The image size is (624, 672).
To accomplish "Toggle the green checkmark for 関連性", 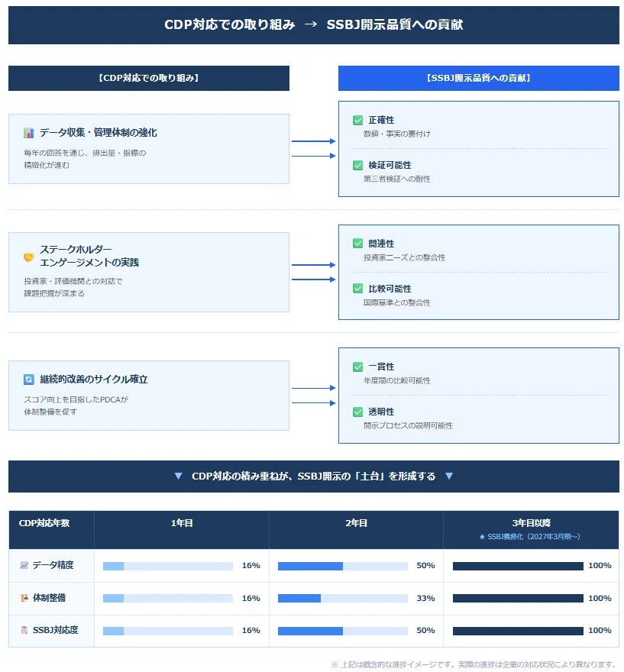I will pos(358,244).
